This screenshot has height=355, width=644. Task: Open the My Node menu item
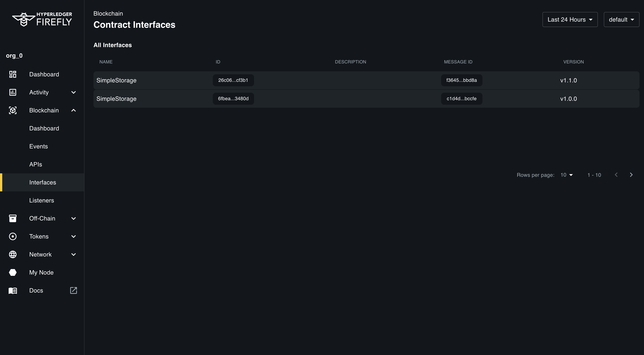42,272
